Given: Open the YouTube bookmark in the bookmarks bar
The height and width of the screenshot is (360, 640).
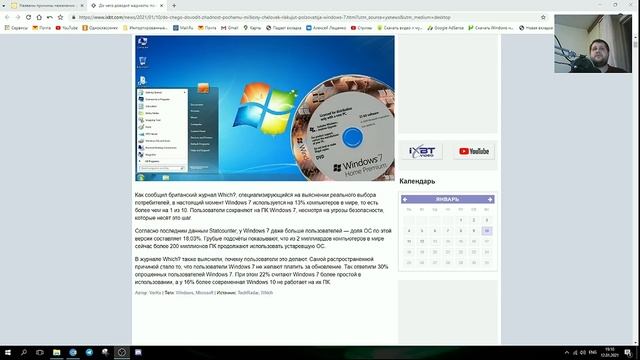Looking at the screenshot, I should tap(67, 28).
